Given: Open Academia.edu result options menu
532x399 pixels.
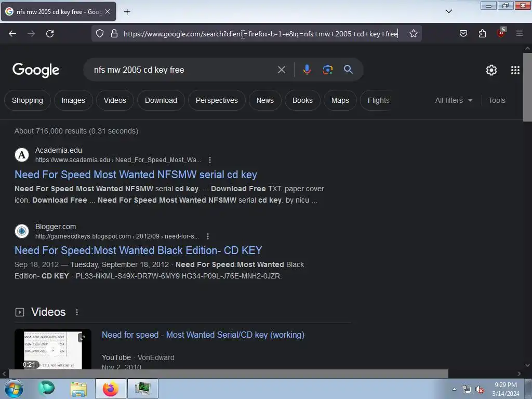Looking at the screenshot, I should click(x=210, y=160).
